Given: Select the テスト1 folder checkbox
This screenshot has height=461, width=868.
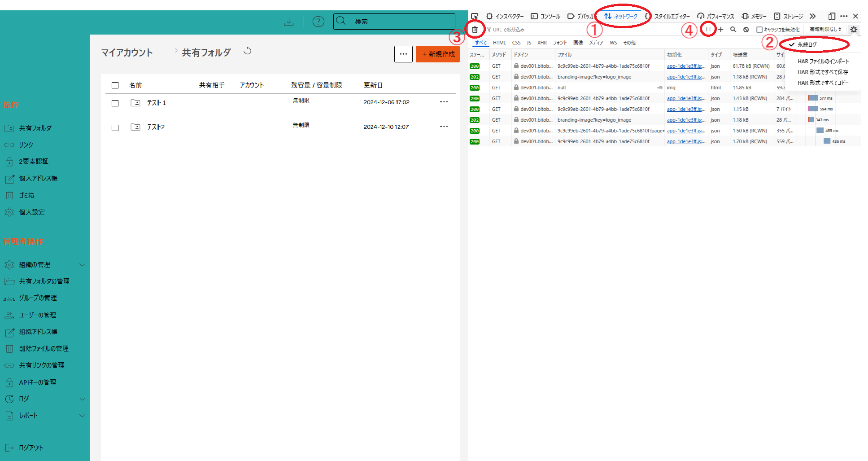Looking at the screenshot, I should [115, 103].
